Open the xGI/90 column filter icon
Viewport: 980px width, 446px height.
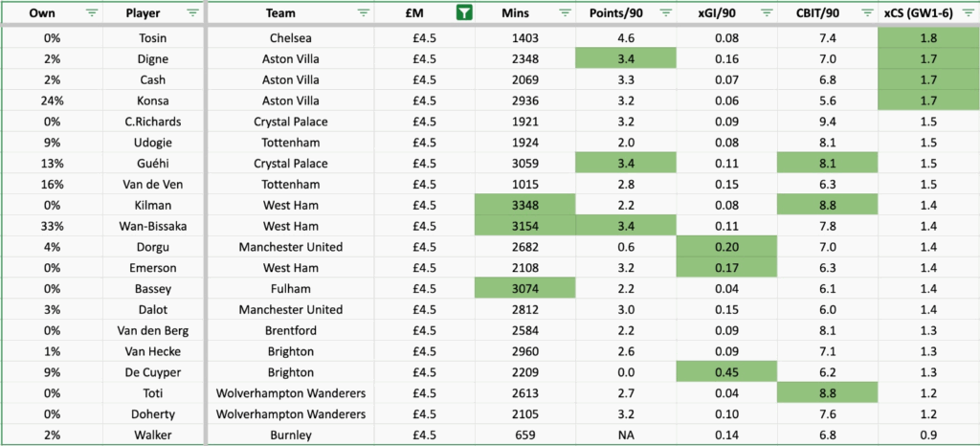(764, 12)
